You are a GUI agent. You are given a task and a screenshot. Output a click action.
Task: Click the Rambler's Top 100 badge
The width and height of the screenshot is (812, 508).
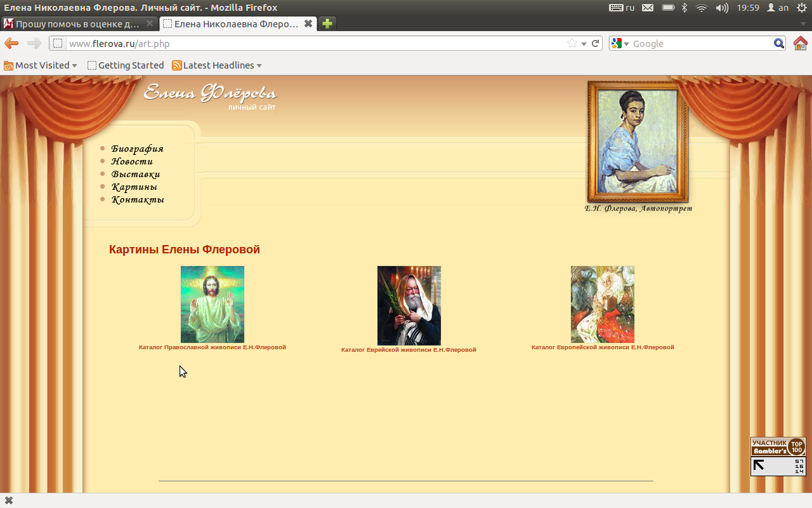coord(778,446)
